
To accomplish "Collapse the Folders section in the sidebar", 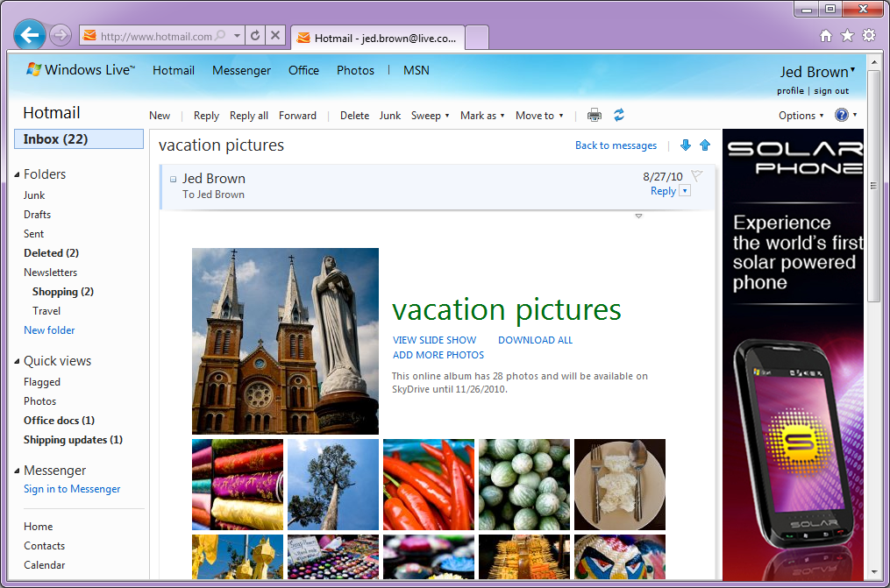I will [x=17, y=174].
